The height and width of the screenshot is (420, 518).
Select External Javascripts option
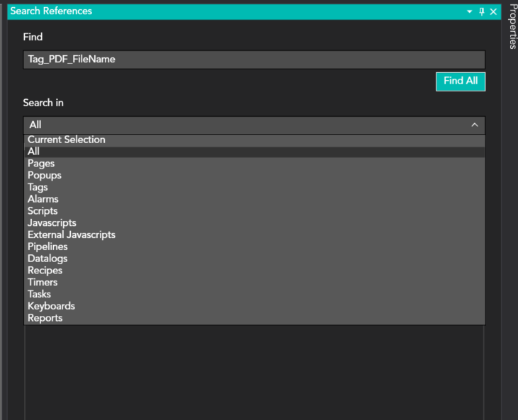pyautogui.click(x=72, y=234)
